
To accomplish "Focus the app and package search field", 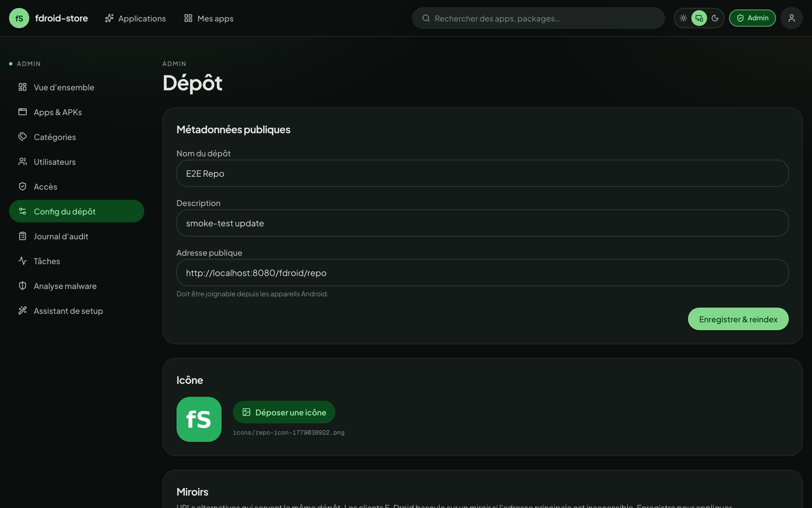I will coord(538,18).
